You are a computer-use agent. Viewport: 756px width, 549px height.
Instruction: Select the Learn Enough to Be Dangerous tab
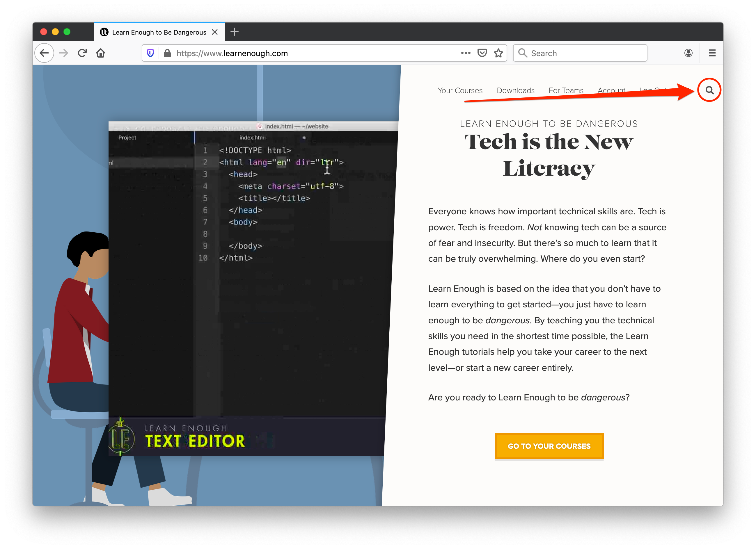pyautogui.click(x=159, y=32)
